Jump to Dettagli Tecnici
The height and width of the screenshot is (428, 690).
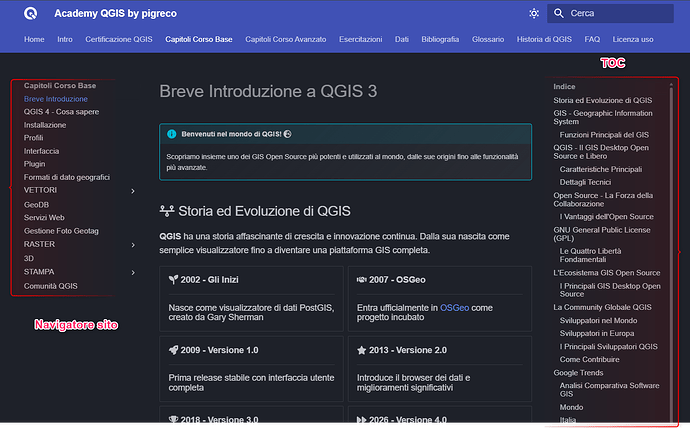[x=585, y=182]
